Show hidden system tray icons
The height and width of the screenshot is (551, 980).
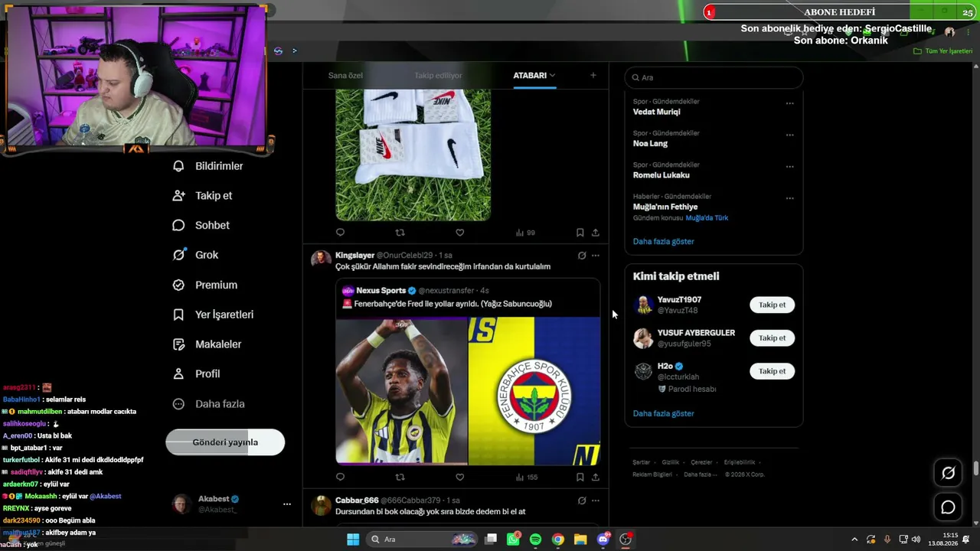click(x=854, y=540)
